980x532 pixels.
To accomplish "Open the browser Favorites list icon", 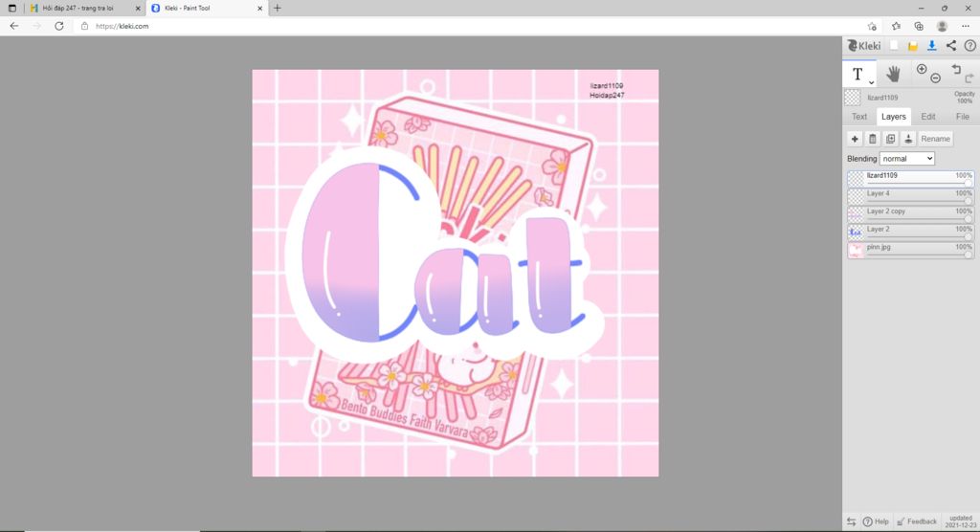I will 896,26.
